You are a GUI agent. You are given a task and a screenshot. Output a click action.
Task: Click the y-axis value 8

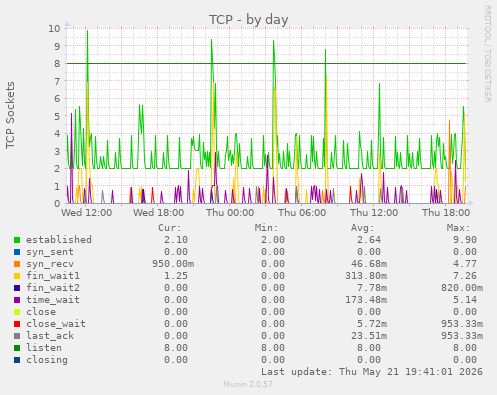tap(57, 63)
